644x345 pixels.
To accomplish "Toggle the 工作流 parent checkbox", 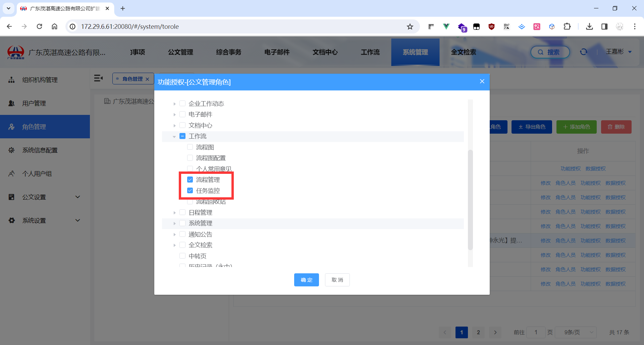I will click(x=182, y=136).
